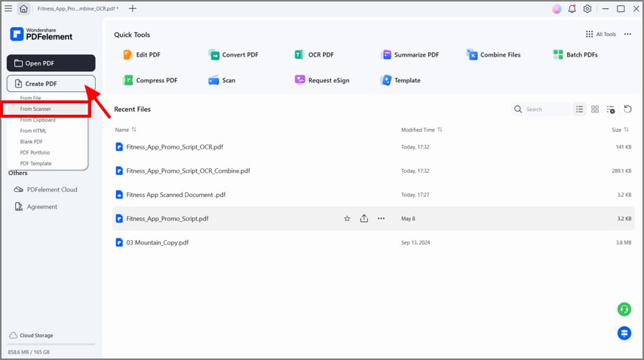Launch the Scan quick tool
The width and height of the screenshot is (644, 360).
[222, 80]
